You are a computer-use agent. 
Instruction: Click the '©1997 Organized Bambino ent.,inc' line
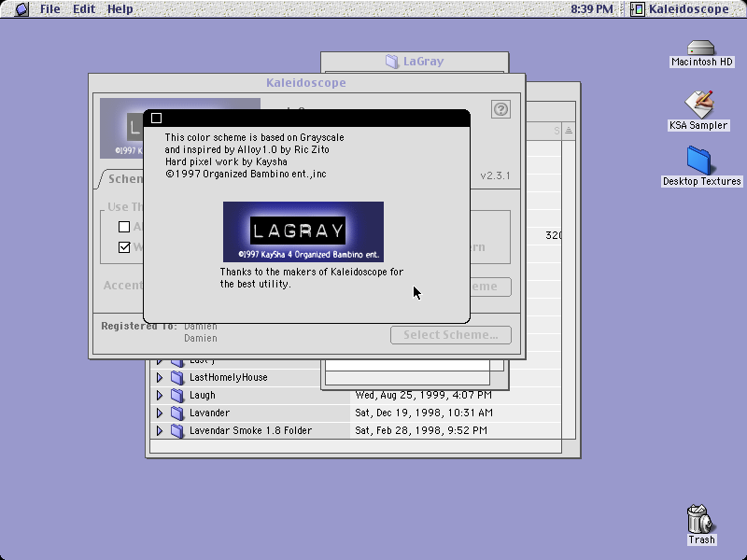[246, 174]
